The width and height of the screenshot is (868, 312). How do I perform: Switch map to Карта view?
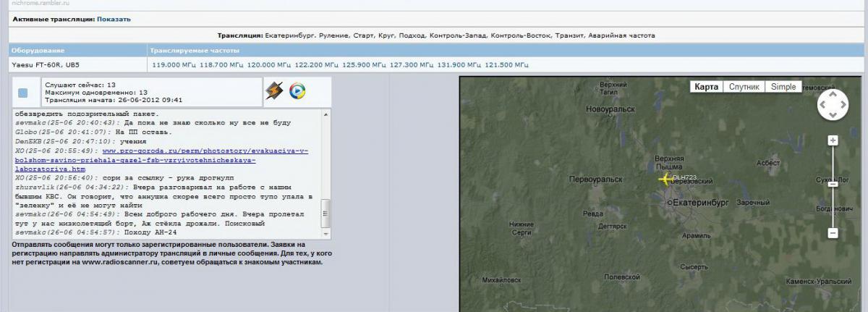[706, 87]
